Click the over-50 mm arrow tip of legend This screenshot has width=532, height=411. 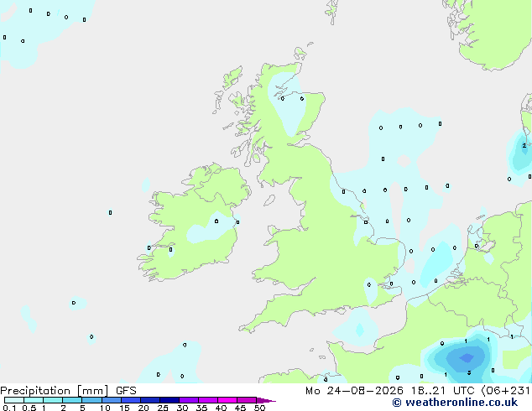266,400
